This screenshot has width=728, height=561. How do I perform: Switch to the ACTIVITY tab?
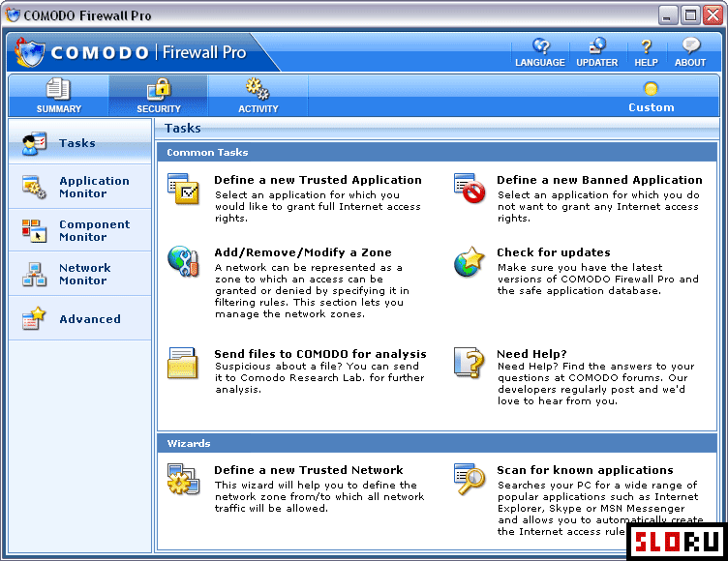click(x=258, y=96)
